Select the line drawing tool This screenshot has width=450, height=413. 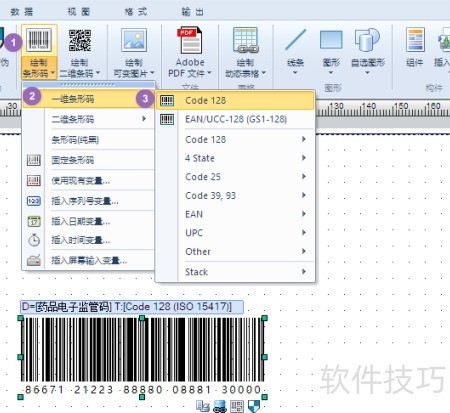pos(295,40)
